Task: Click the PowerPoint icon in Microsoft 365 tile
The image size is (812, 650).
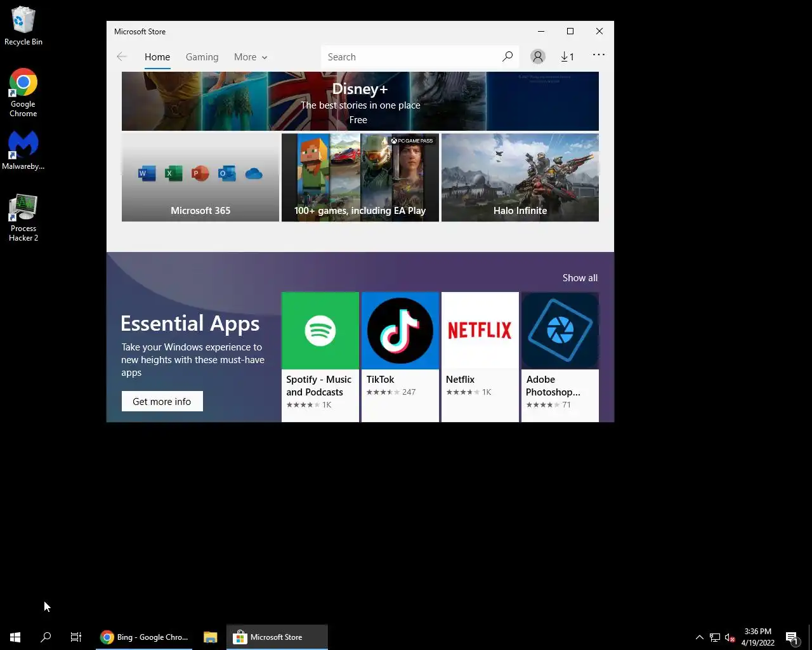Action: [x=200, y=173]
